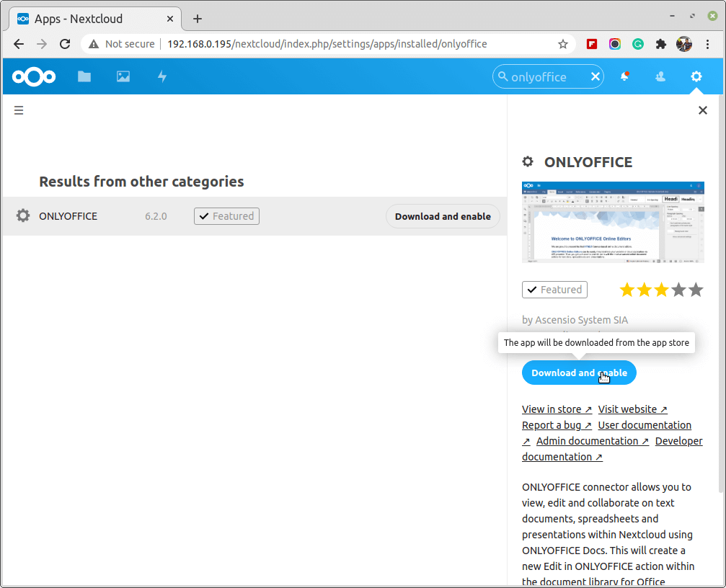Click Featured badge in ONLYOFFICE row
The image size is (726, 588).
click(x=226, y=216)
